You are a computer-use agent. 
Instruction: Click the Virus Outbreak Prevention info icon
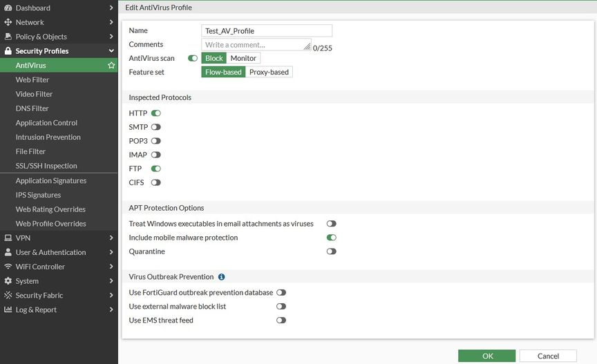point(222,277)
